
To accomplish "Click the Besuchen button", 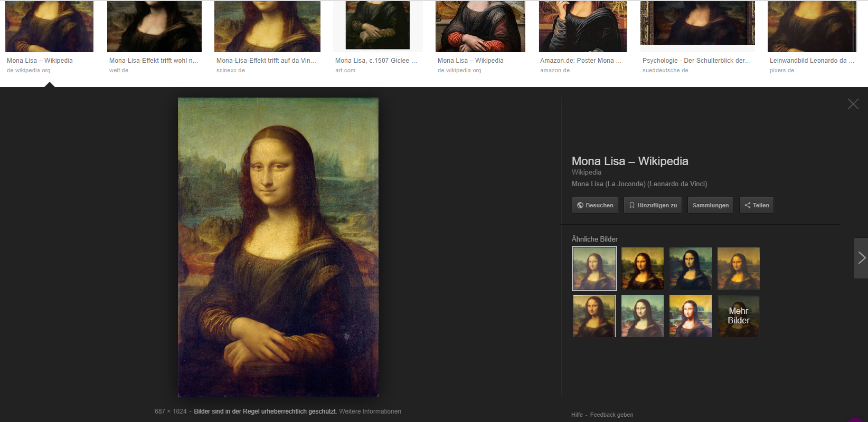I will coord(595,205).
